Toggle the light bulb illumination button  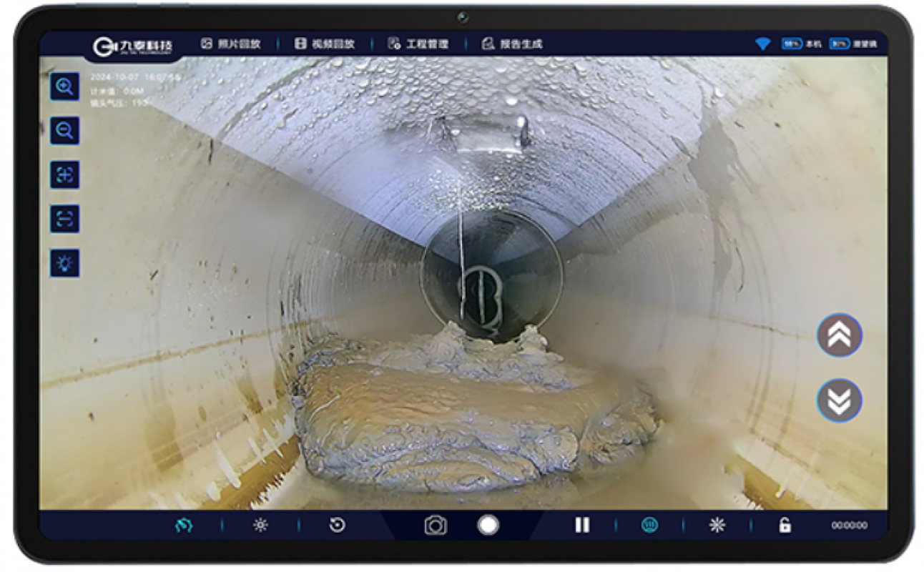(65, 263)
